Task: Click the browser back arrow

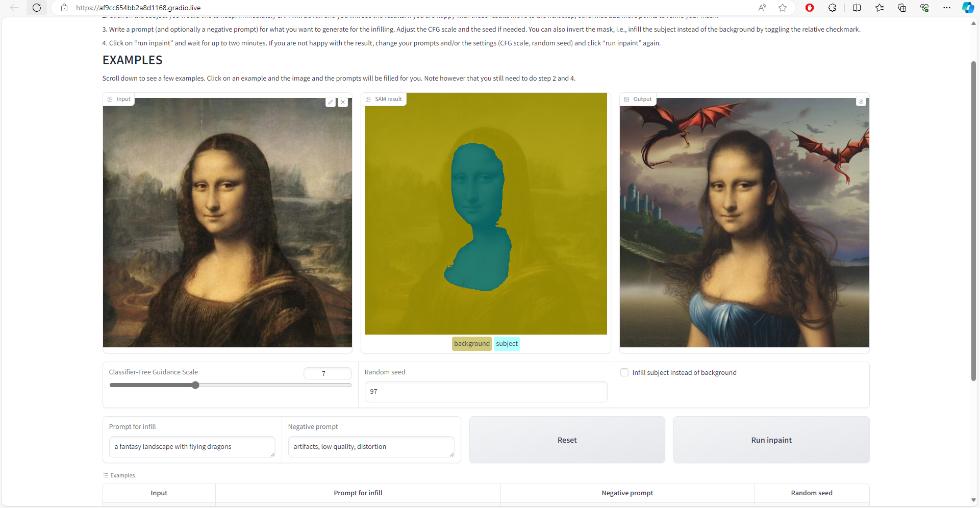Action: point(14,8)
